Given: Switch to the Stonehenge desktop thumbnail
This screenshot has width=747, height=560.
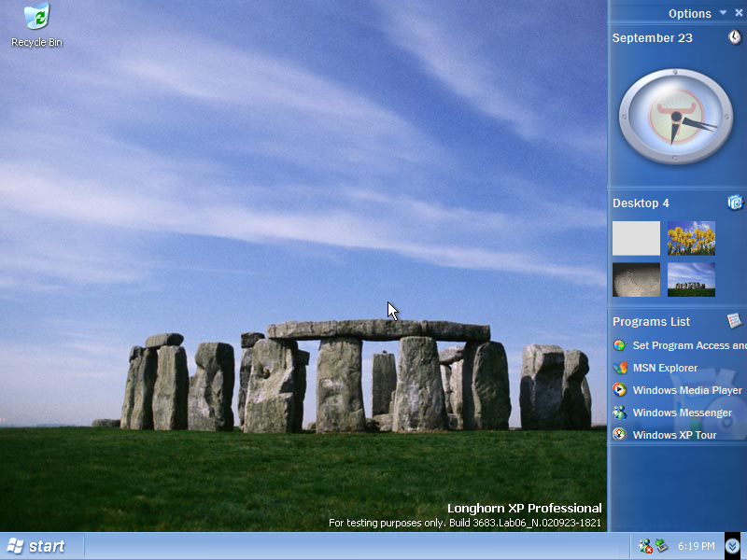Looking at the screenshot, I should click(691, 279).
